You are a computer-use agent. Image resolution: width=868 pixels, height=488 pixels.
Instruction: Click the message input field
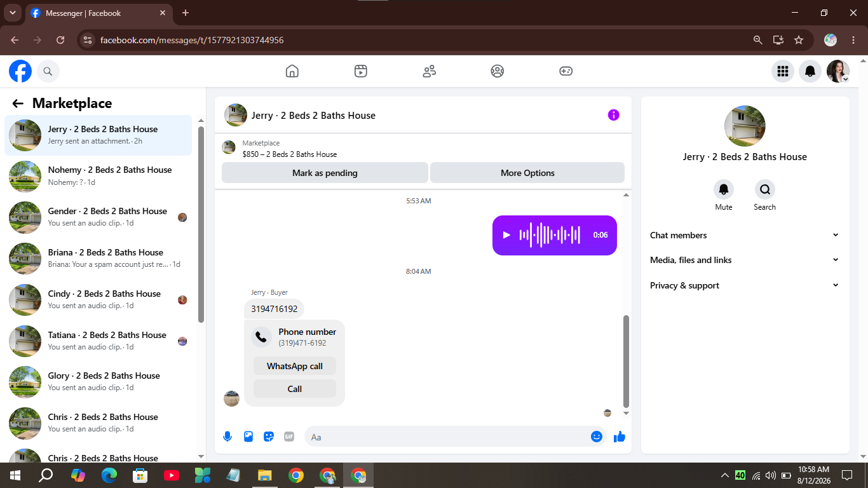456,437
